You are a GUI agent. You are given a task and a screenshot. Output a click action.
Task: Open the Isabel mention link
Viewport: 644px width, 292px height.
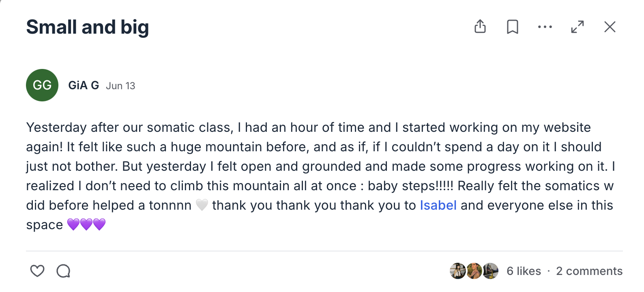click(x=438, y=205)
